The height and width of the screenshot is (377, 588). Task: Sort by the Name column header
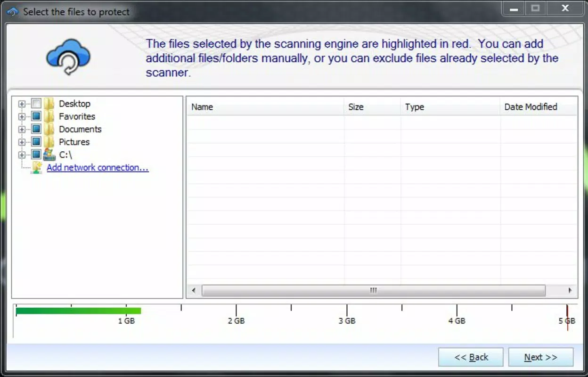pyautogui.click(x=266, y=107)
